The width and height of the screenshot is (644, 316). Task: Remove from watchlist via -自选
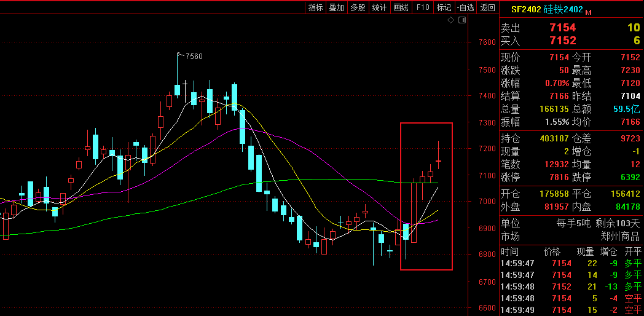coord(466,7)
